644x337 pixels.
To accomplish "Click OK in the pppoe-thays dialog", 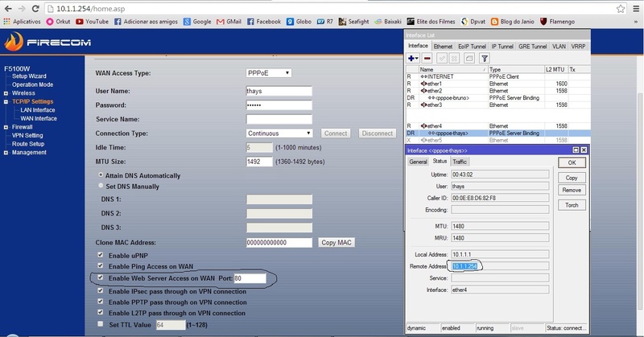I will pyautogui.click(x=572, y=162).
